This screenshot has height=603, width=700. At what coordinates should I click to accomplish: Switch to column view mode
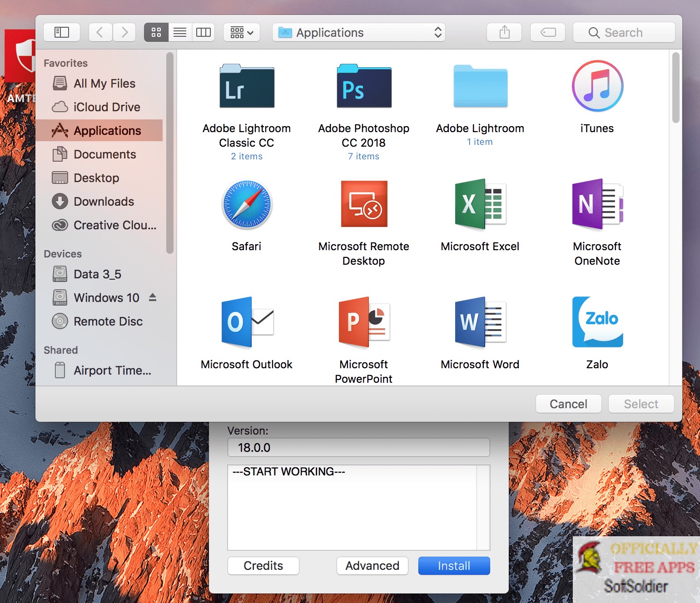click(x=204, y=32)
